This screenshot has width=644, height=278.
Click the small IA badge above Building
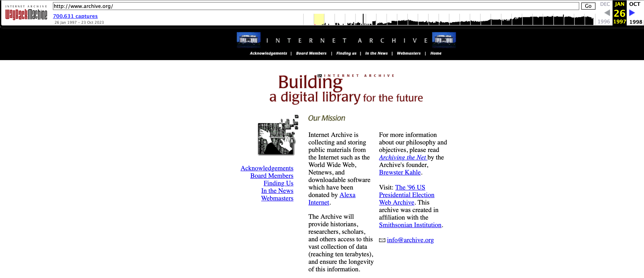(320, 76)
